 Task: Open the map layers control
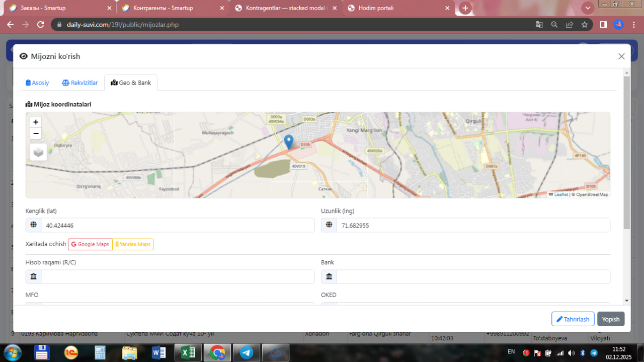38,152
